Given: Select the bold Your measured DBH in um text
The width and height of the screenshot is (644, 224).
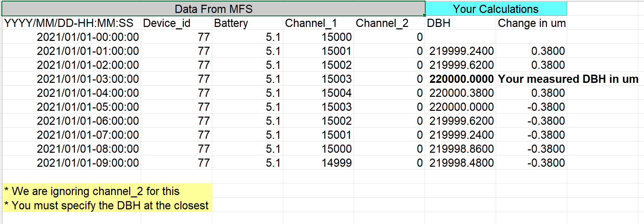Looking at the screenshot, I should point(568,79).
